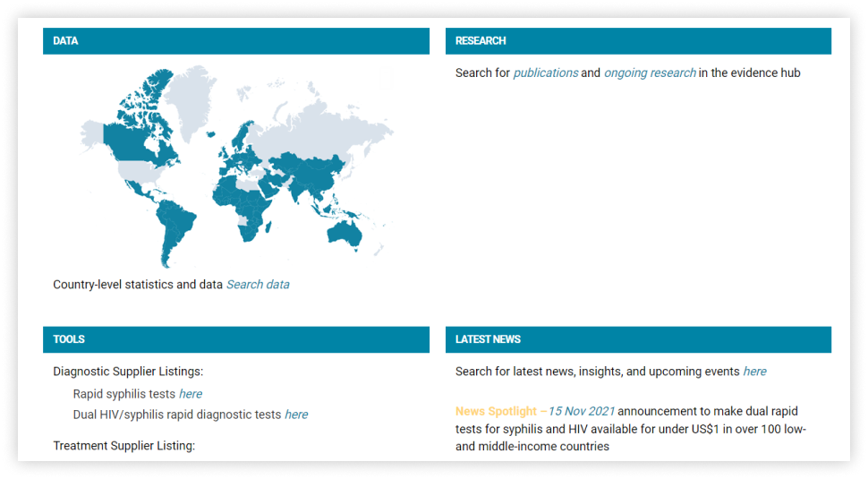Open the 15 Nov 2021 announcement link
Screen dimensions: 868x479
582,411
